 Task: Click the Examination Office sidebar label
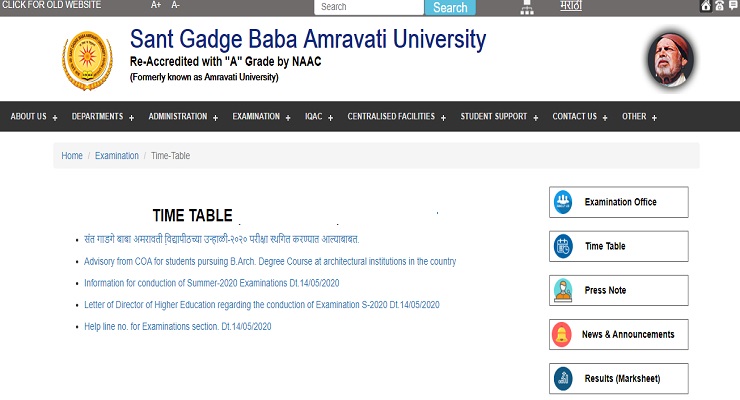click(x=621, y=202)
